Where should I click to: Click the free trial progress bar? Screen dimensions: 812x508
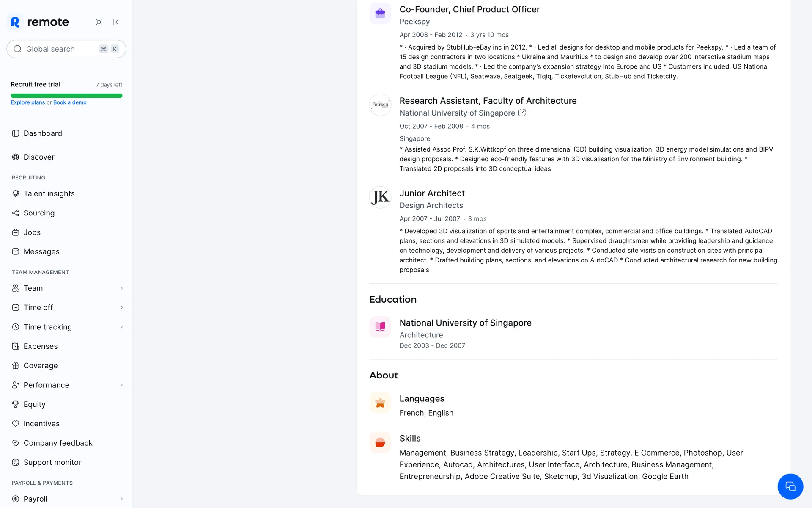(x=66, y=96)
